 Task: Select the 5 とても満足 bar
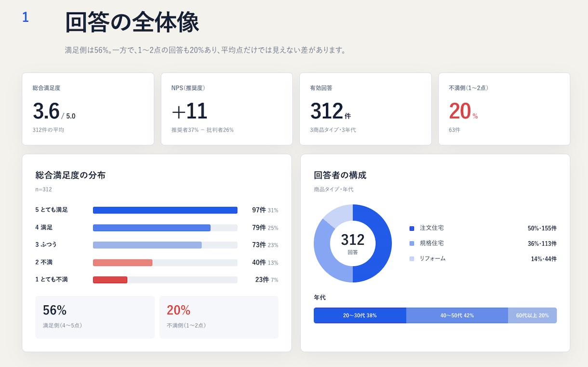[165, 210]
